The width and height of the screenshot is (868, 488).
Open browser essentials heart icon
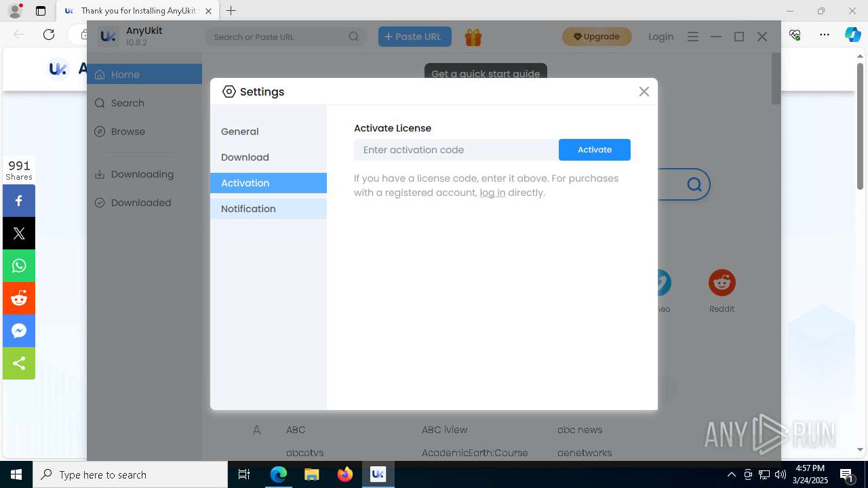[795, 35]
